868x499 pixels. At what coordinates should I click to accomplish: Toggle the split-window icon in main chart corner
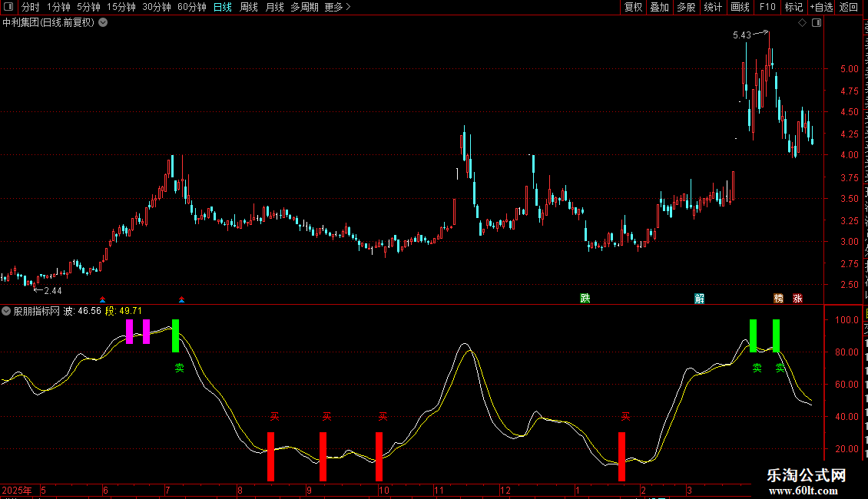[x=817, y=23]
